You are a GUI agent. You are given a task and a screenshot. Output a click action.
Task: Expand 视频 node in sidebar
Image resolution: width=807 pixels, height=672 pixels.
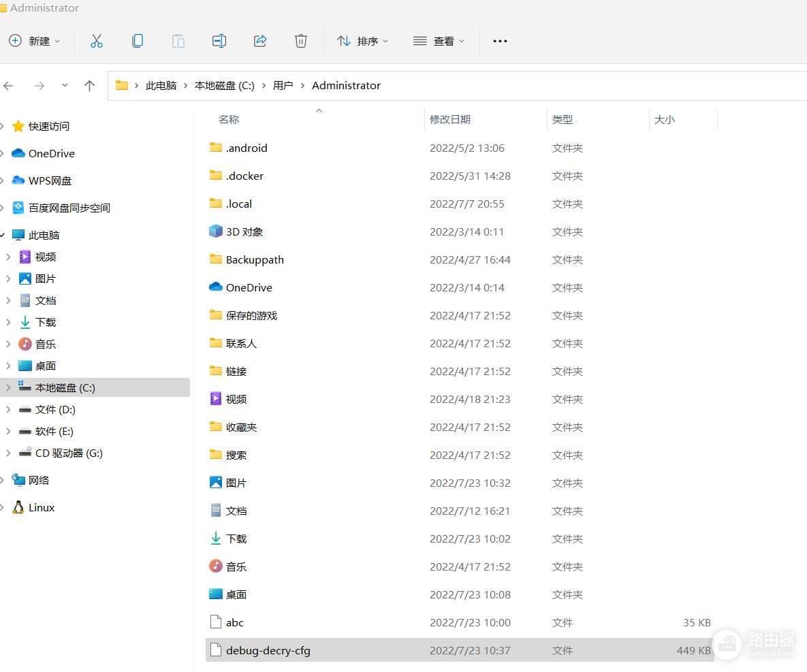click(x=8, y=257)
